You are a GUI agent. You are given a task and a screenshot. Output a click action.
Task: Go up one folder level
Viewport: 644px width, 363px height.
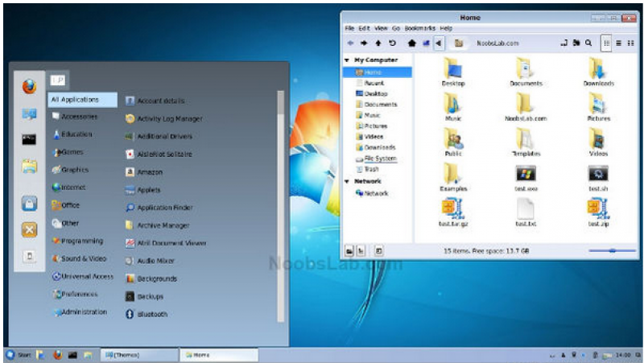tap(378, 43)
